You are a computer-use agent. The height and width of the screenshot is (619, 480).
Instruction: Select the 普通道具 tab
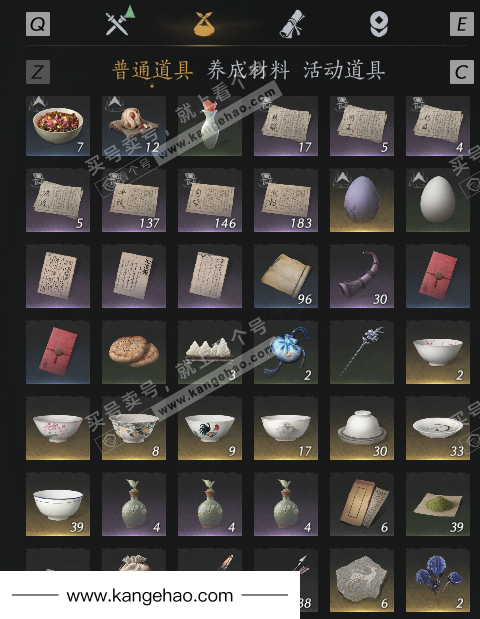153,70
